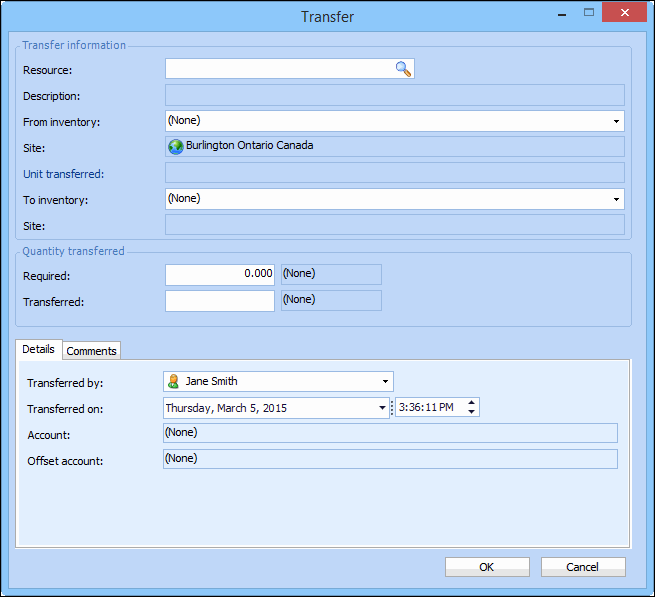
Task: Click the Thursday, March 5, 2015 date text
Action: tap(226, 408)
